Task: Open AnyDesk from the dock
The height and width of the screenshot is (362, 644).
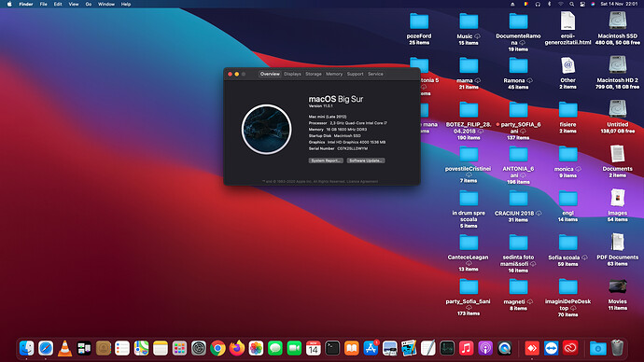Action: click(532, 348)
